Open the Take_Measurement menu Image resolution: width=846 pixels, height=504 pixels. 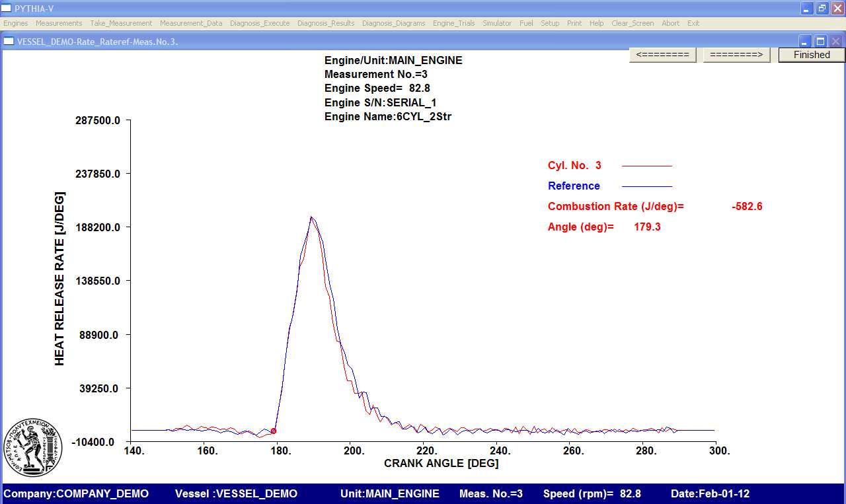tap(121, 23)
